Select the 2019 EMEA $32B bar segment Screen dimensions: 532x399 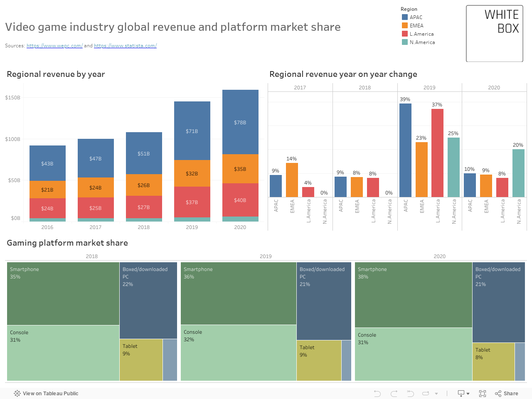click(x=192, y=173)
